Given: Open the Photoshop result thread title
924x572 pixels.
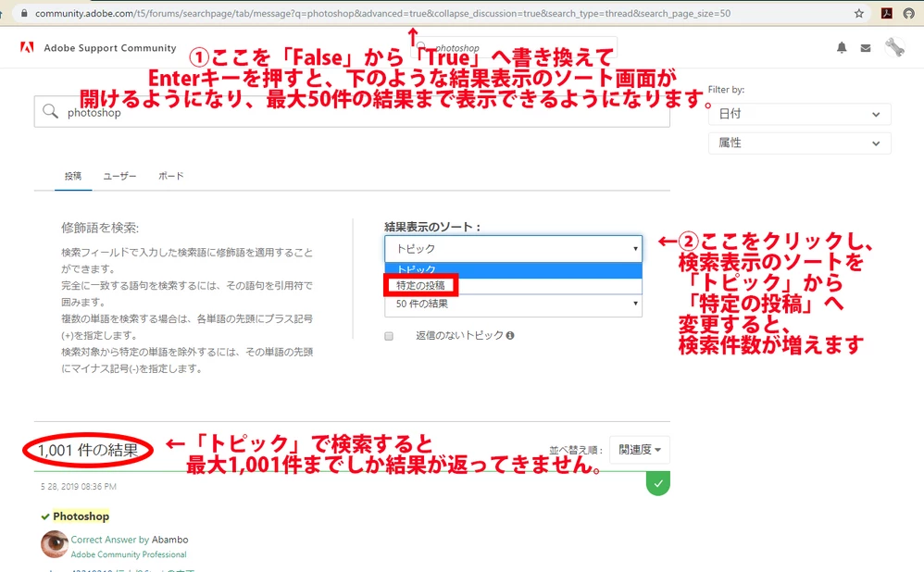Looking at the screenshot, I should click(81, 516).
